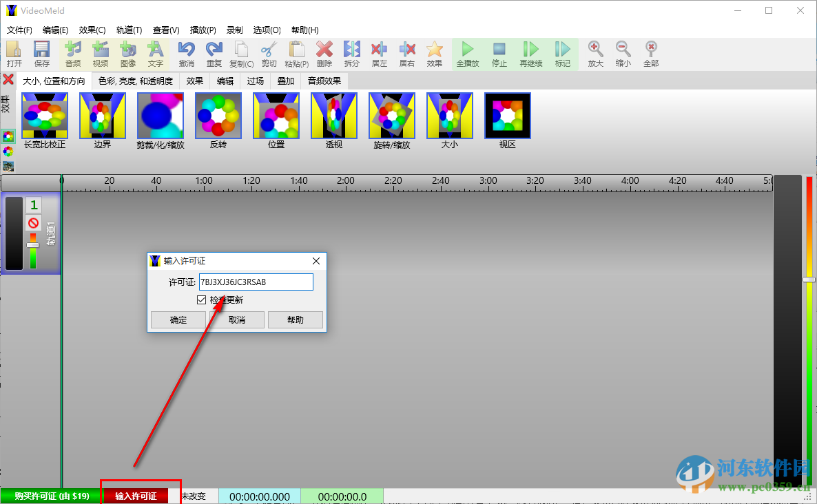This screenshot has width=817, height=504.
Task: Switch to 过场 transitions tab
Action: point(256,81)
